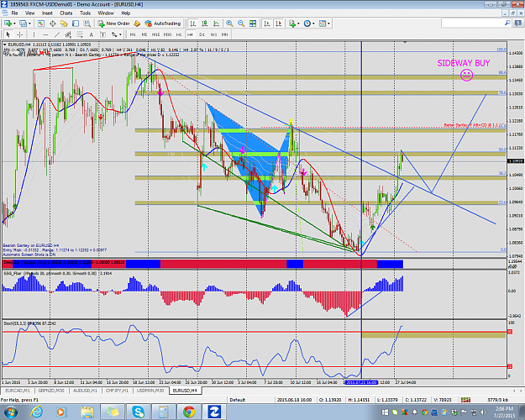The image size is (525, 420).
Task: Open the Window menu
Action: point(106,13)
